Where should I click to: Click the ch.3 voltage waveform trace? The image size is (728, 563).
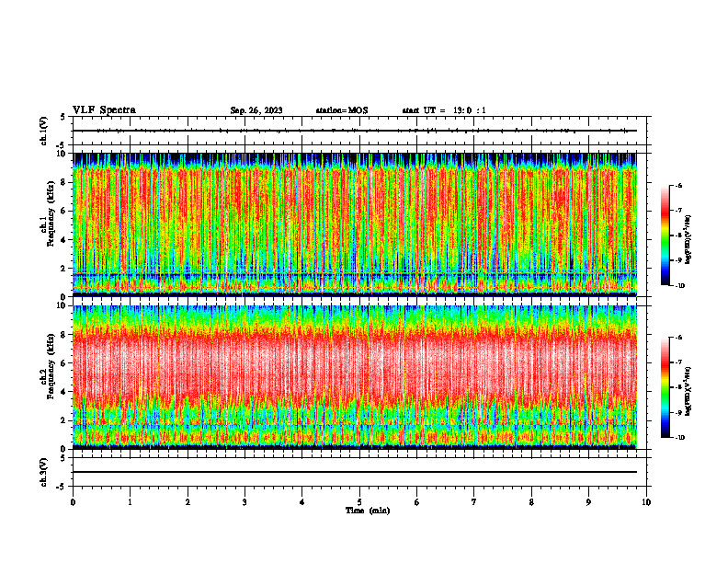point(355,472)
